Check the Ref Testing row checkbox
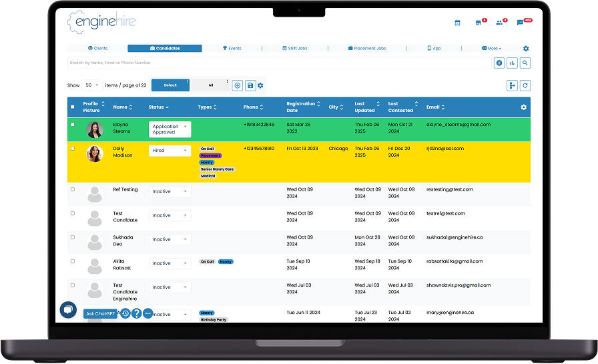Viewport: 598px width, 364px height. tap(73, 189)
